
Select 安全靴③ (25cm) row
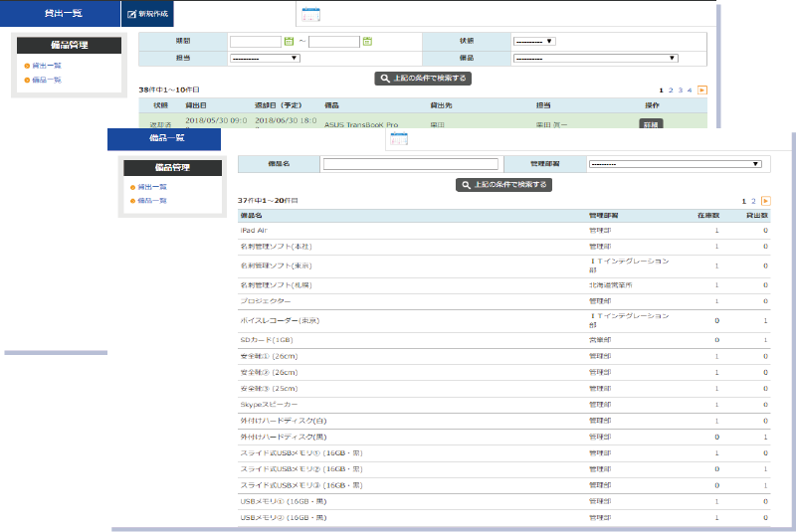[504, 389]
